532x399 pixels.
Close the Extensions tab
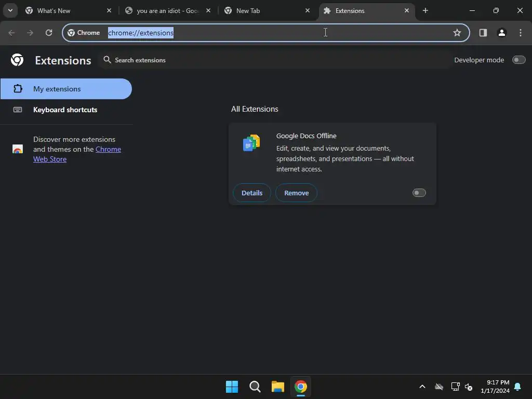coord(406,10)
